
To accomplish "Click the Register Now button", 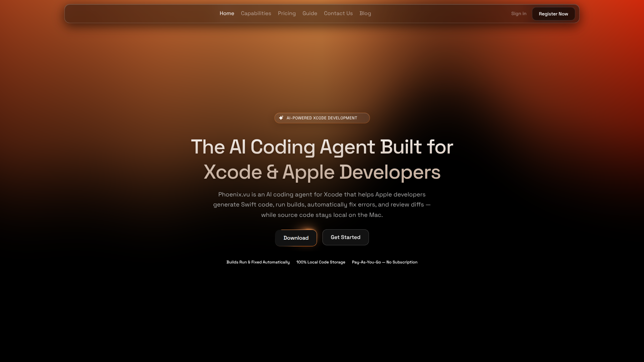I will [x=553, y=14].
